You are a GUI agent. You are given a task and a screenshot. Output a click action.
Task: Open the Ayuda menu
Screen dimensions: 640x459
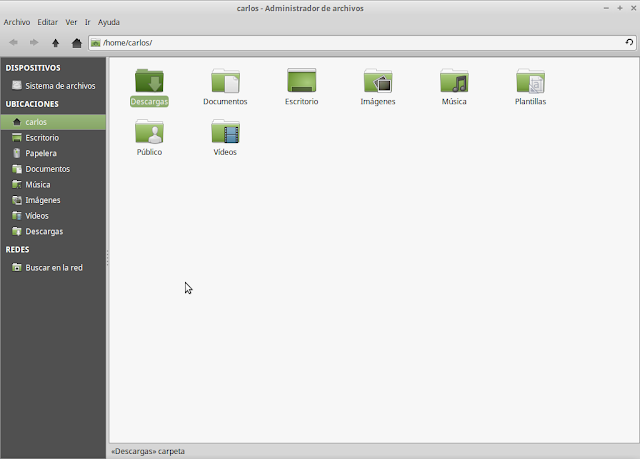point(109,22)
